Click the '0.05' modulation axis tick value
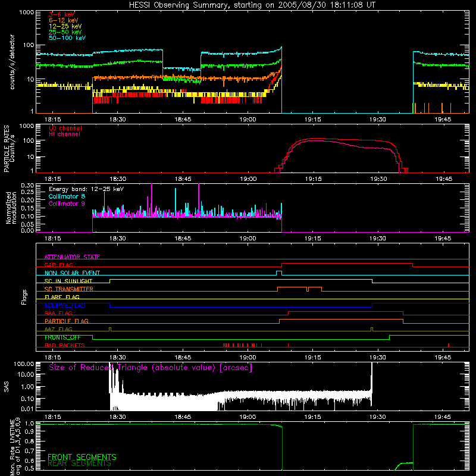This screenshot has width=476, height=476. (27, 224)
